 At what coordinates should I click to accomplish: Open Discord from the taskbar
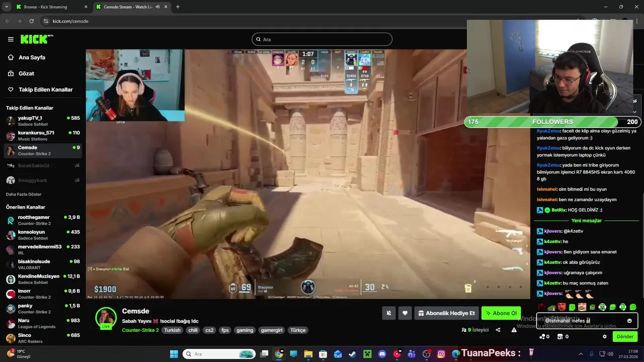pos(382,354)
